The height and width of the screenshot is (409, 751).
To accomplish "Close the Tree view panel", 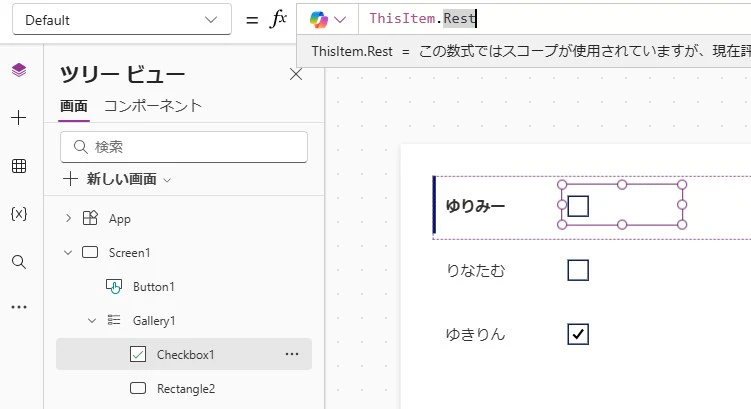I will (x=296, y=74).
